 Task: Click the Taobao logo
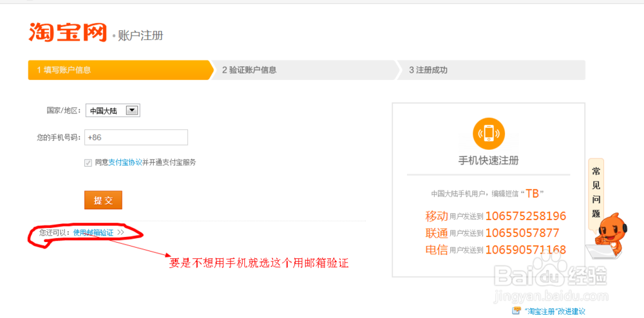67,32
